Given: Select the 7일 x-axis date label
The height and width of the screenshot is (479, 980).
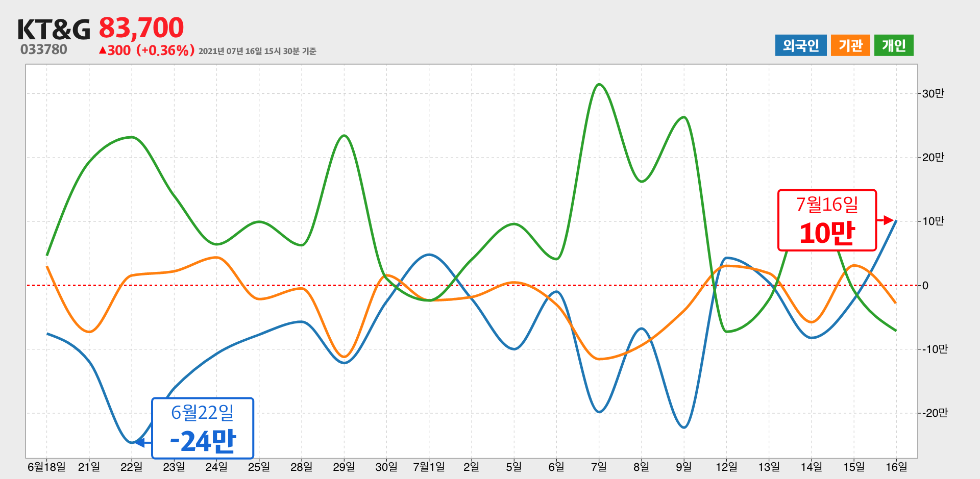Looking at the screenshot, I should pos(599,467).
